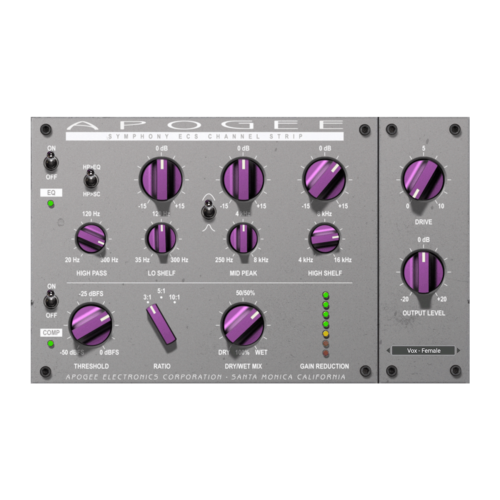Click the GAIN REDUCTION label
Screen dimensions: 500x500
pyautogui.click(x=324, y=366)
